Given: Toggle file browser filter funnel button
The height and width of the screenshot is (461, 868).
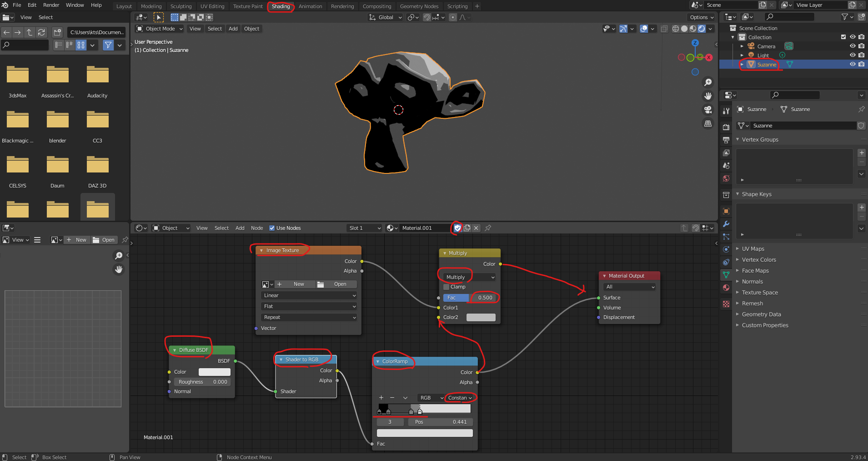Looking at the screenshot, I should [108, 45].
